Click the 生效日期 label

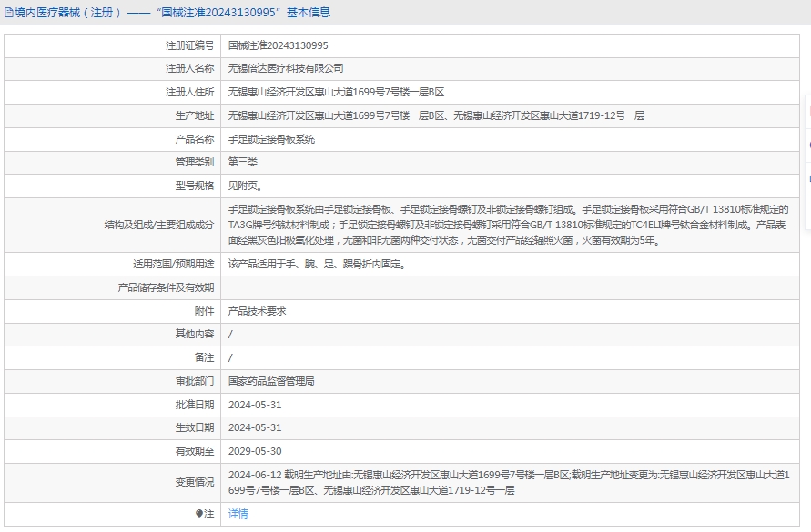pyautogui.click(x=195, y=427)
